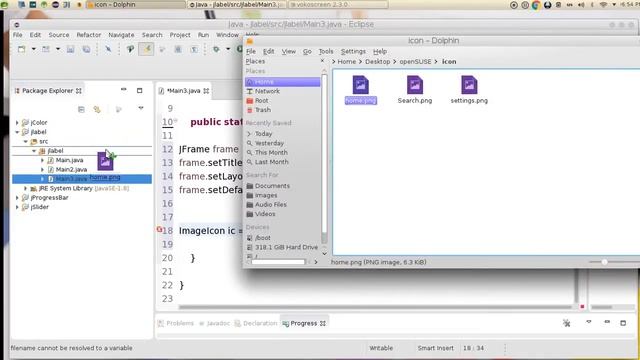Open the dropdown arrow next to the New icon
Viewport: 640px width, 360px height.
pyautogui.click(x=33, y=49)
